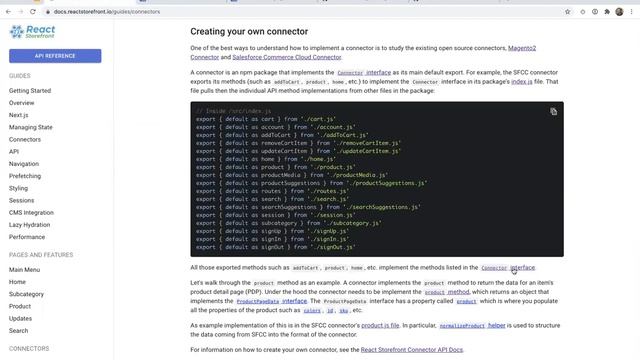The image size is (640, 360).
Task: Click the code line exporting './signOut.js'
Action: click(276, 247)
